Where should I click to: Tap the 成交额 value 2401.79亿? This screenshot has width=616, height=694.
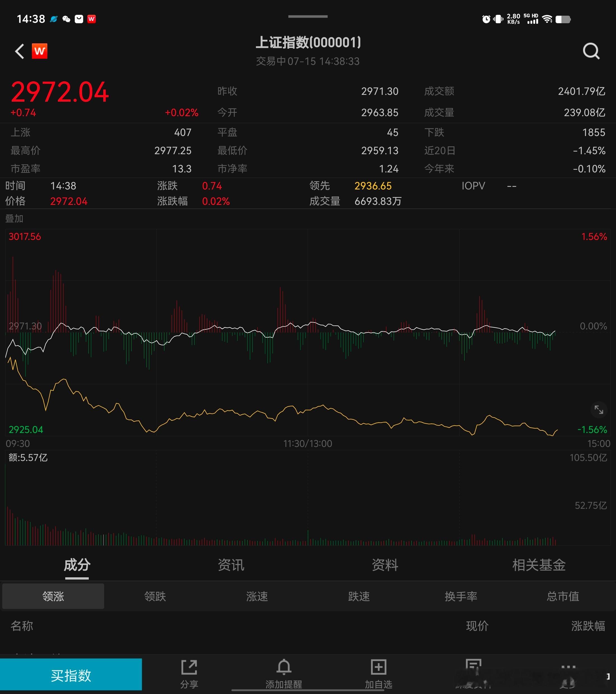point(581,91)
